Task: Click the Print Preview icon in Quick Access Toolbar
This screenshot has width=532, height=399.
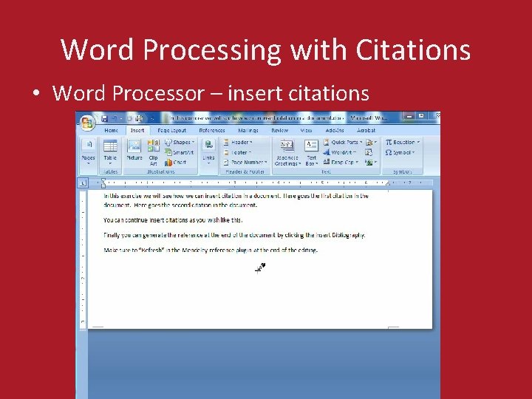Action: coord(139,118)
